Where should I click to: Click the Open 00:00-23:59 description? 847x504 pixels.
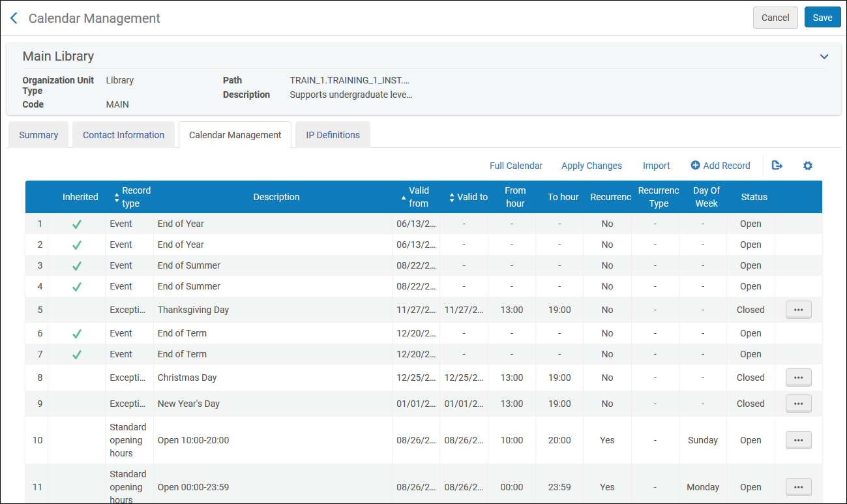tap(193, 487)
